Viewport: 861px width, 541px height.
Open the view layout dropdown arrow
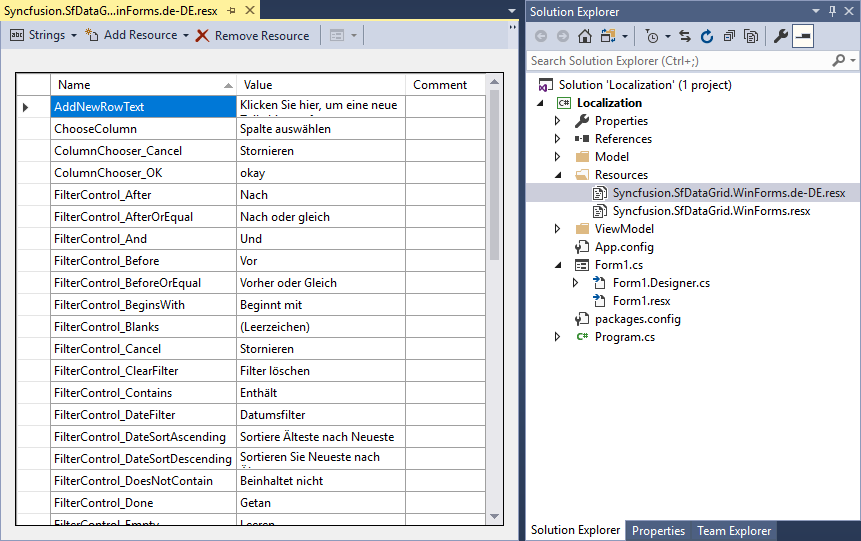[x=354, y=36]
